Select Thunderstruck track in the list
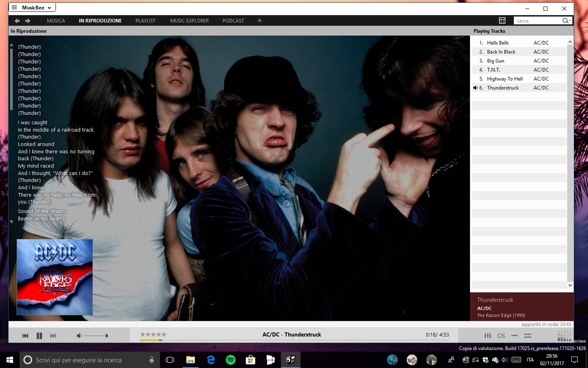Screen dimensions: 588x368 (x=519, y=88)
